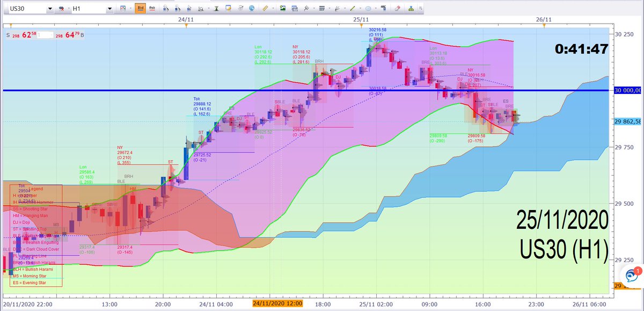Open the H1 timeframe dropdown
This screenshot has height=311, width=644.
(x=109, y=9)
